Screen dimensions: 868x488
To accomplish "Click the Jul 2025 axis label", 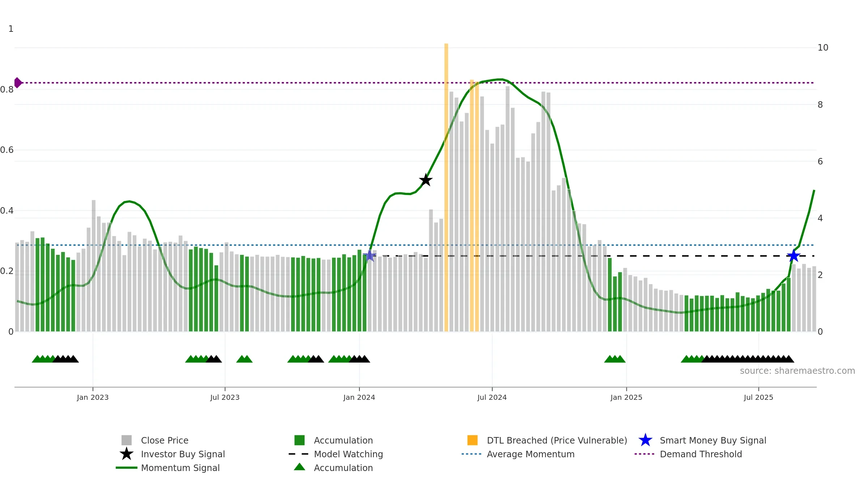I will click(x=758, y=397).
